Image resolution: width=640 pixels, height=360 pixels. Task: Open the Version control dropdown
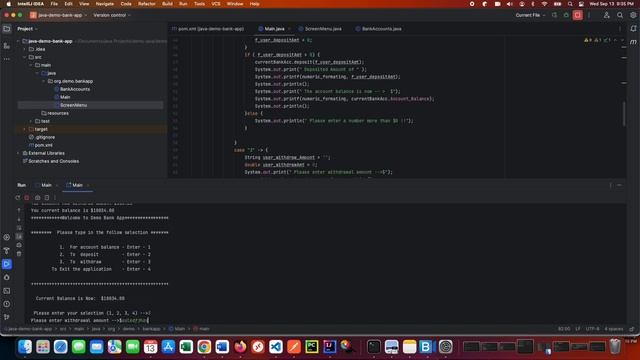112,15
